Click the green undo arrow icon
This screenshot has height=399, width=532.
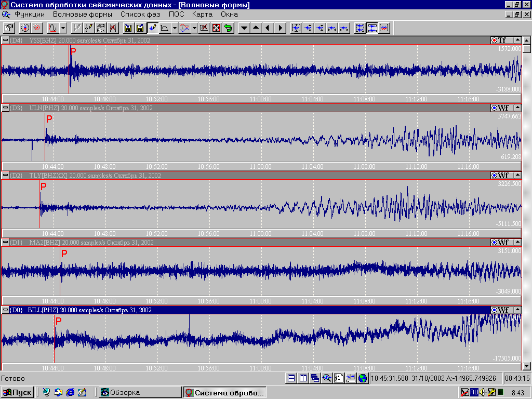point(228,28)
